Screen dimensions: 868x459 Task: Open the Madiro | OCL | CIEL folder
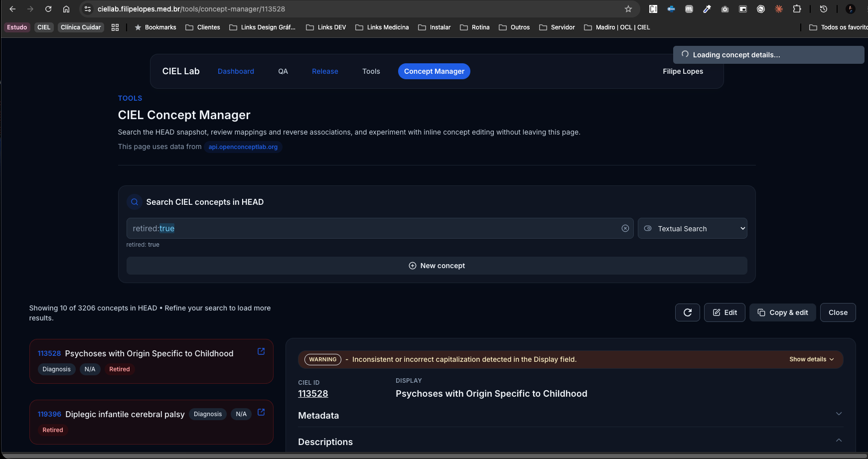pyautogui.click(x=617, y=27)
